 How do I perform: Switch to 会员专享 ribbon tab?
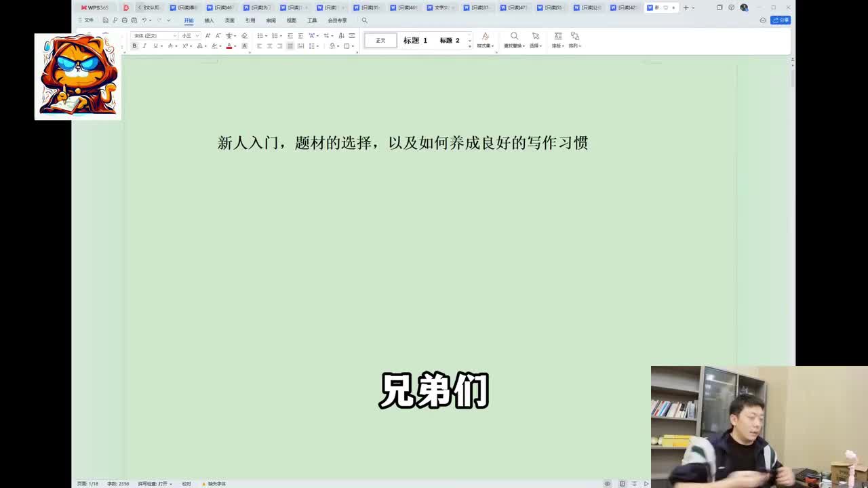click(337, 20)
